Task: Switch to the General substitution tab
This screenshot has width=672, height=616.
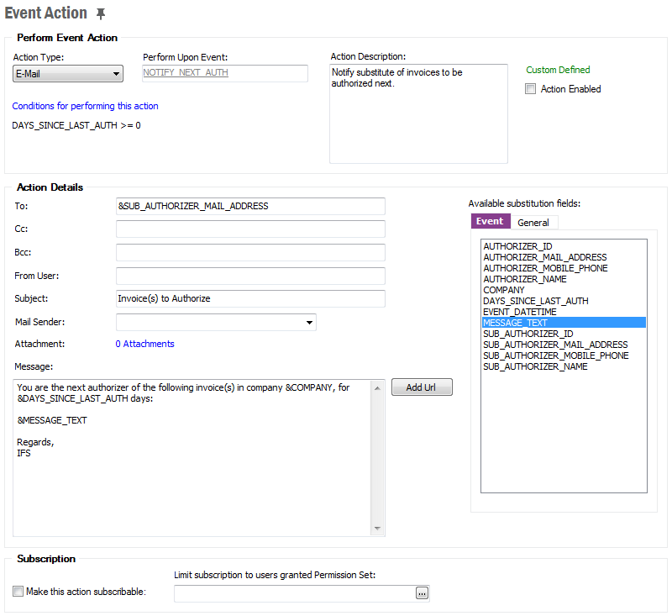Action: 533,223
